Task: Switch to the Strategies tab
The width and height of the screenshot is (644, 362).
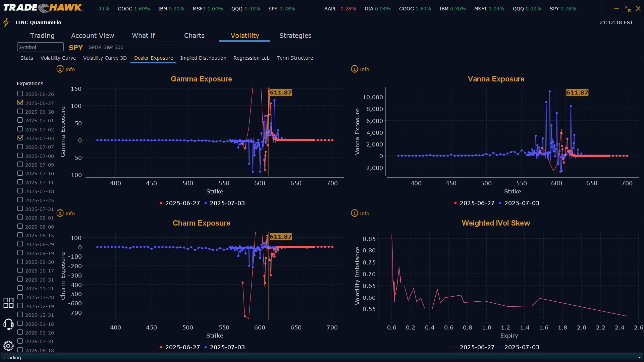Action: pos(295,36)
